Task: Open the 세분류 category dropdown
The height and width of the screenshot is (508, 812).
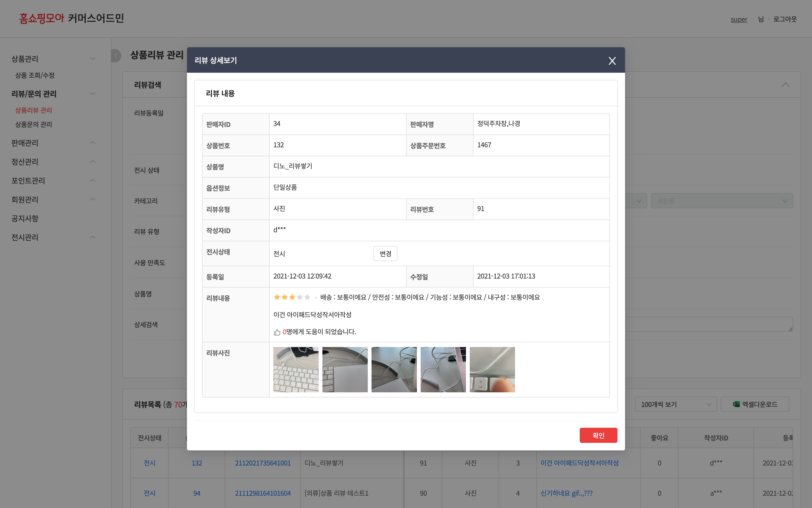Action: [x=721, y=201]
